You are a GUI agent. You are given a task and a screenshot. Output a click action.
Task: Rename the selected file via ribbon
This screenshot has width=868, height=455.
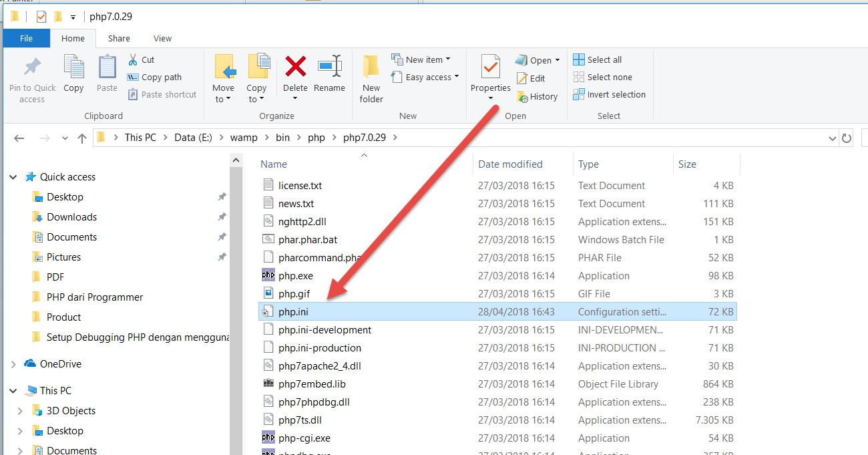click(329, 74)
